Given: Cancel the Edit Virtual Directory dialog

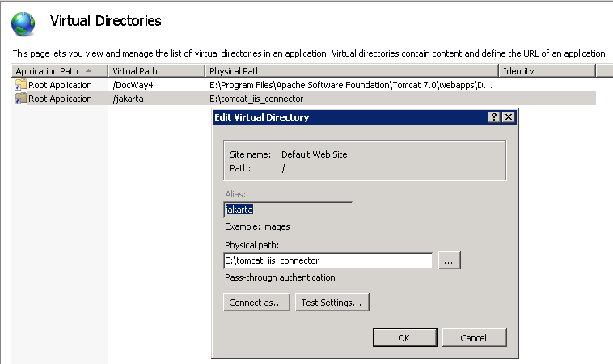Looking at the screenshot, I should [473, 337].
